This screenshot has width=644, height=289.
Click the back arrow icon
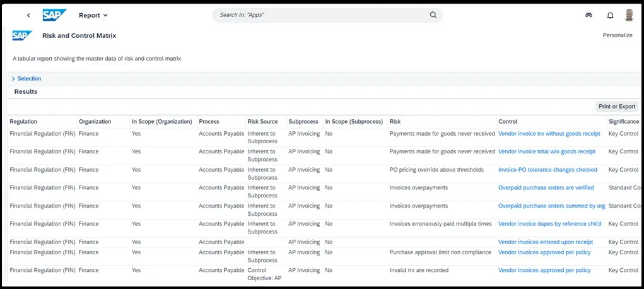pos(28,15)
